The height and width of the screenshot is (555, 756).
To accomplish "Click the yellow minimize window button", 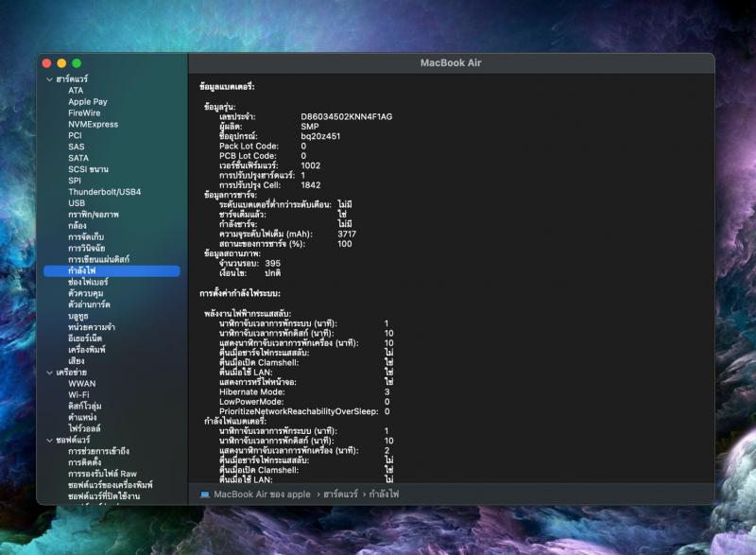I will coord(61,63).
